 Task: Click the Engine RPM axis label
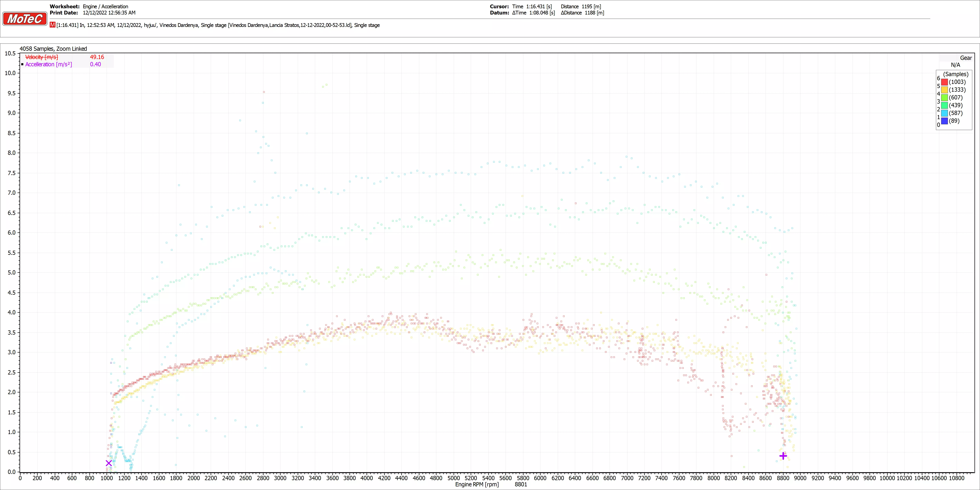[477, 484]
